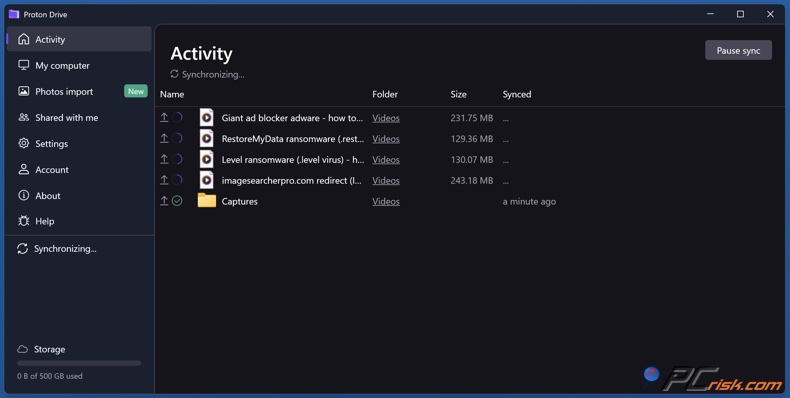Select the imagesearcherpro.com redirect file name
Viewport: 790px width, 398px height.
tap(292, 180)
